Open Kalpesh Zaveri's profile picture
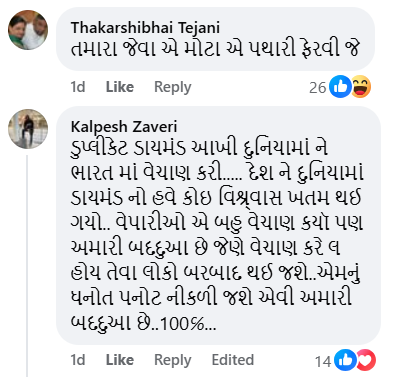This screenshot has height=377, width=405. click(28, 129)
